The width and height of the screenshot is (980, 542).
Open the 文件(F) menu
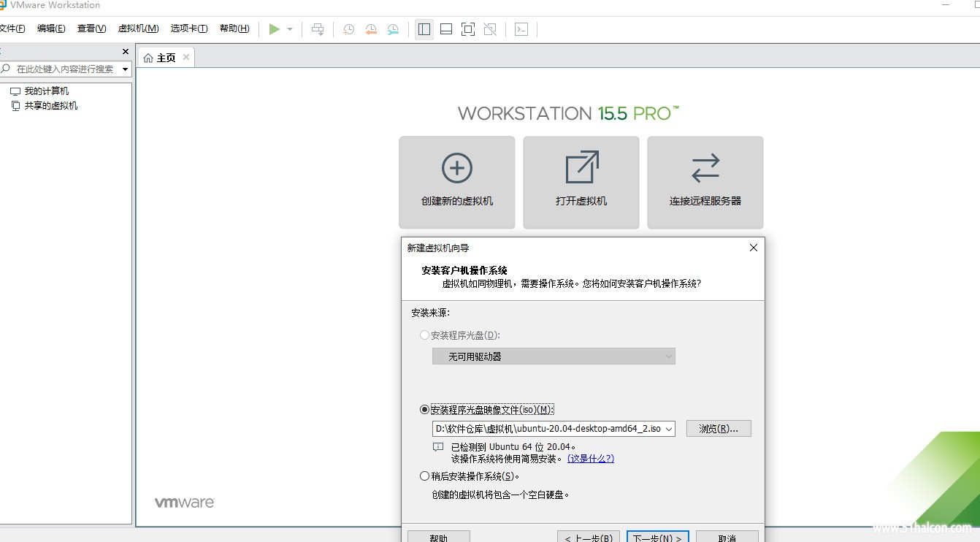[12, 28]
